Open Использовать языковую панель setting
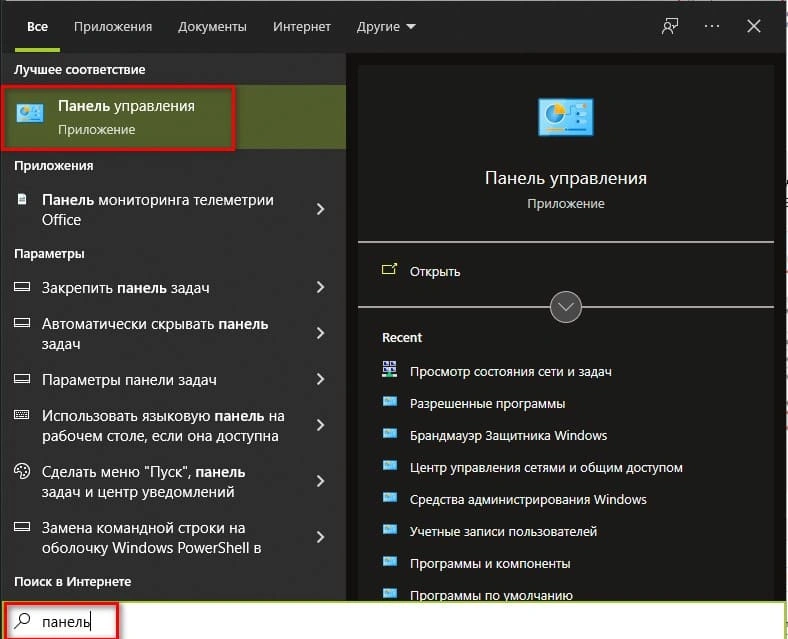788x639 pixels. (173, 425)
